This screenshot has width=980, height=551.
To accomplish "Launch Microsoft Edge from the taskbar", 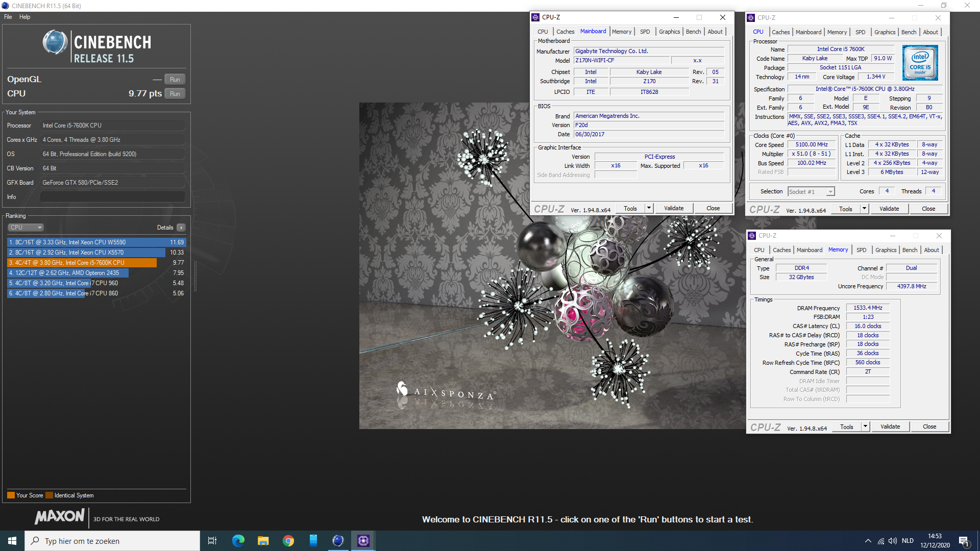I will click(238, 541).
